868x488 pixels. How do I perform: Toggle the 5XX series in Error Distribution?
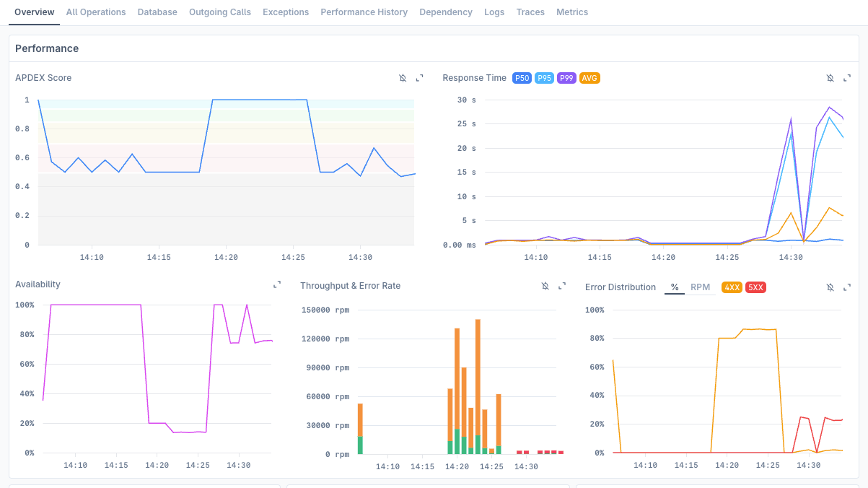(x=755, y=287)
